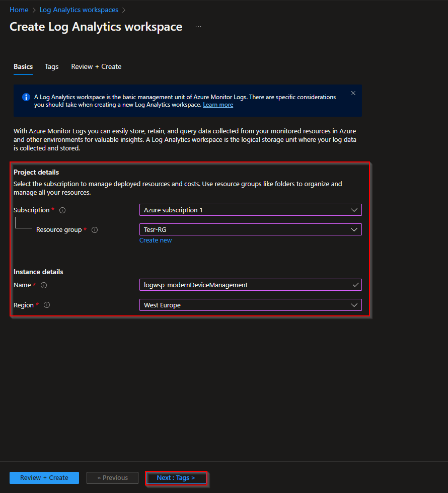Expand the Subscription dropdown

coord(250,210)
